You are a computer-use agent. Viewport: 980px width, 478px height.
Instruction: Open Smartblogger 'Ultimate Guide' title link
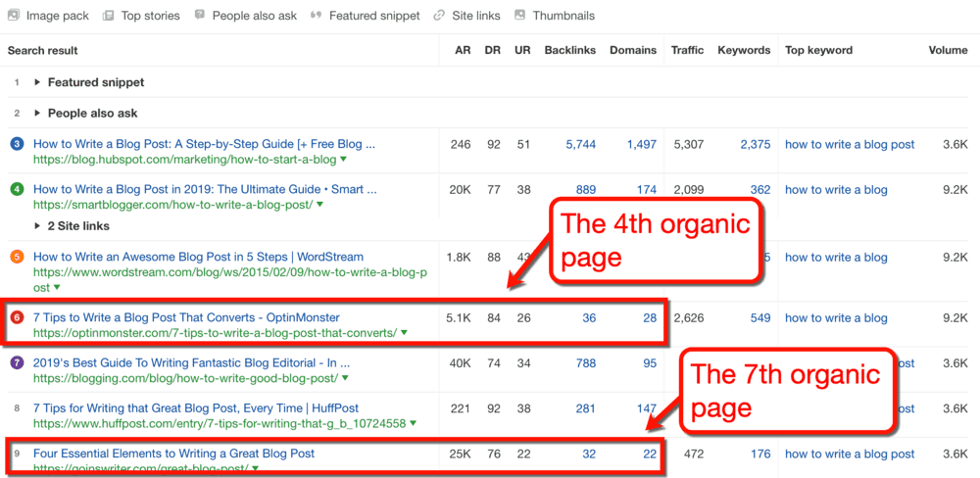coord(205,190)
